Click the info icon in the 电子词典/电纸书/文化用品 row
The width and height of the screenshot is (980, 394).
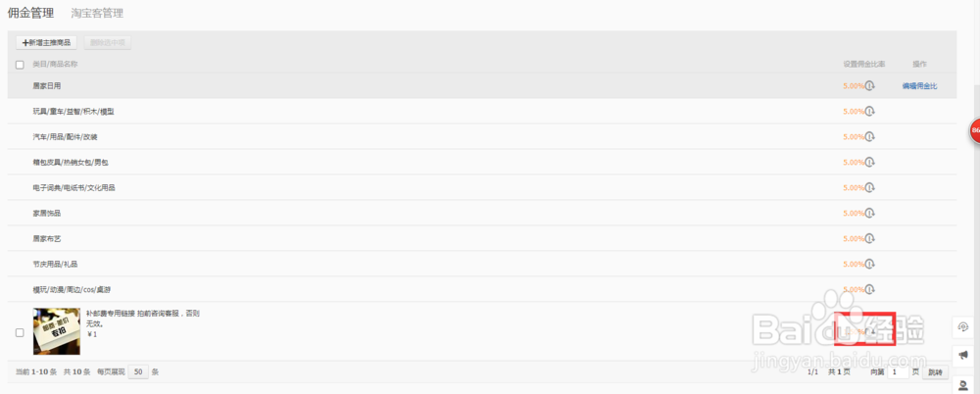point(870,188)
